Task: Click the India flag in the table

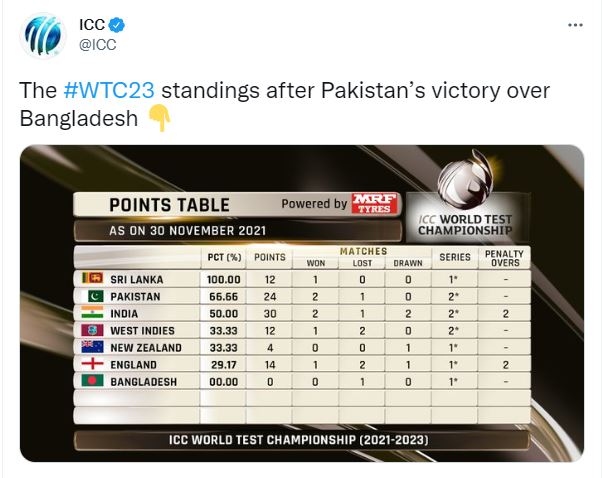Action: [x=93, y=313]
